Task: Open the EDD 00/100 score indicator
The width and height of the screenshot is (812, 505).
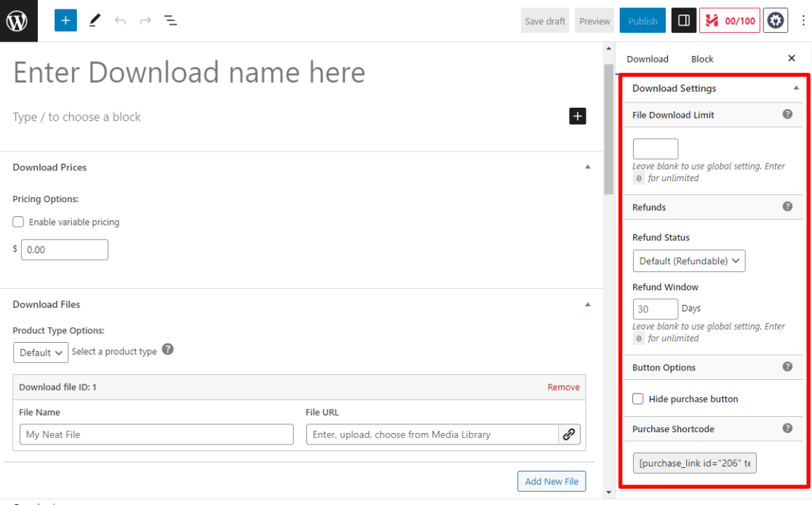Action: [730, 20]
